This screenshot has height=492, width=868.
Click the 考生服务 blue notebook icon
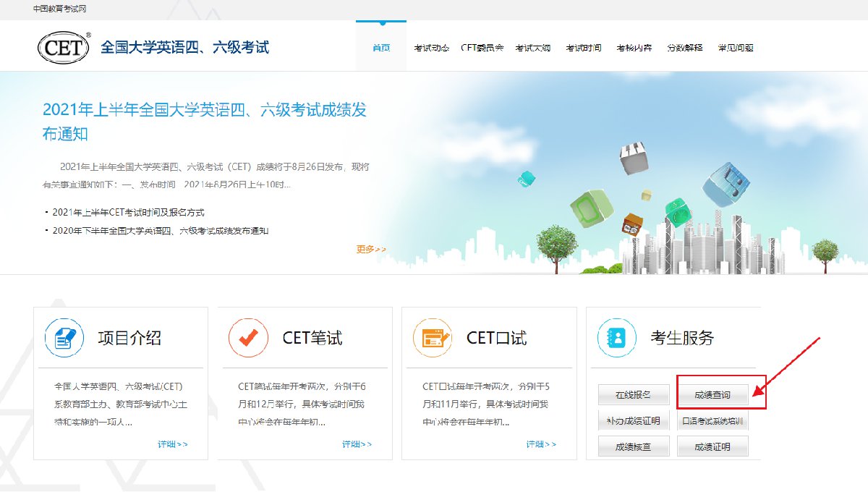coord(616,338)
